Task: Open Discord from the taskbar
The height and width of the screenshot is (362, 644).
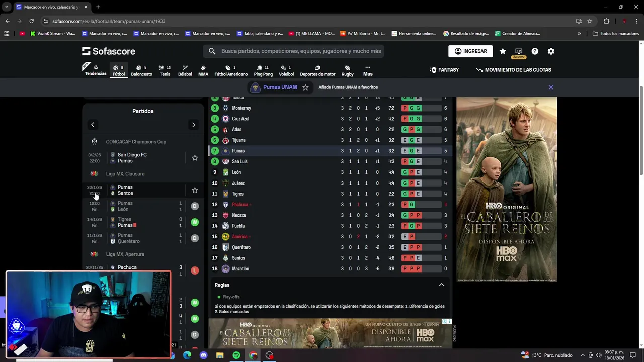Action: pyautogui.click(x=203, y=355)
